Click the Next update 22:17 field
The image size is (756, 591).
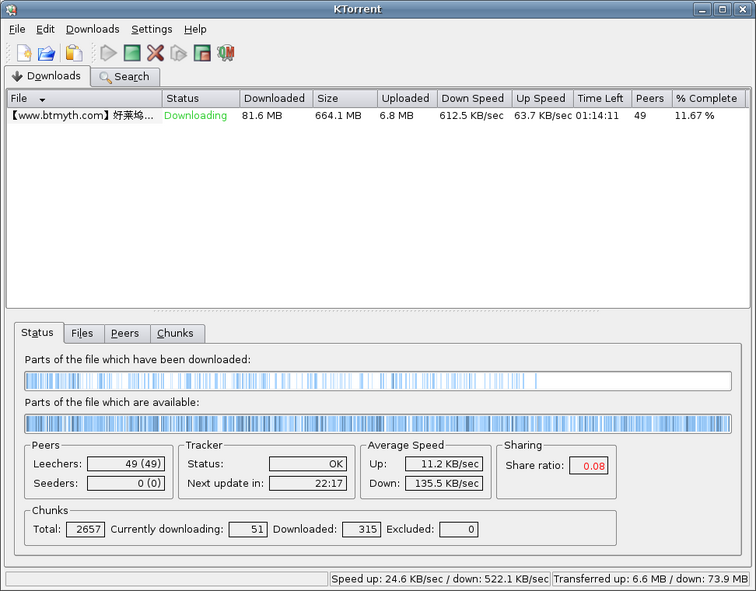pyautogui.click(x=308, y=483)
